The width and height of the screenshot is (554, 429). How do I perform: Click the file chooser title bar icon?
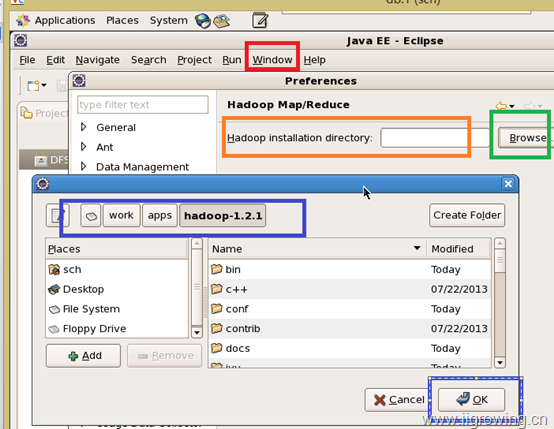pos(43,184)
